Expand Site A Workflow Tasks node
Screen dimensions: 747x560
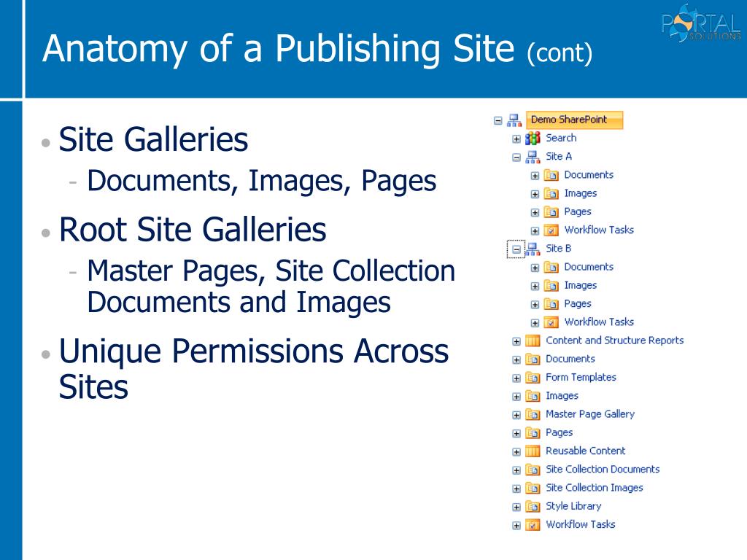[535, 231]
